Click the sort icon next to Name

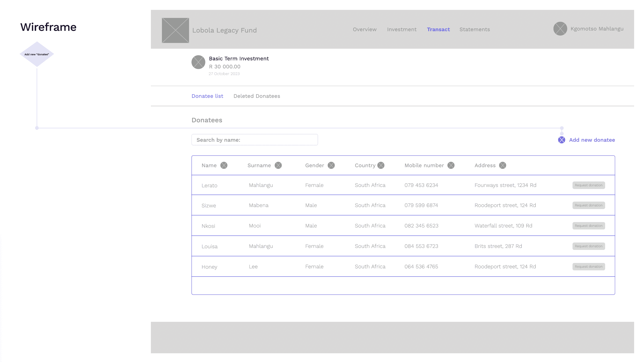224,165
